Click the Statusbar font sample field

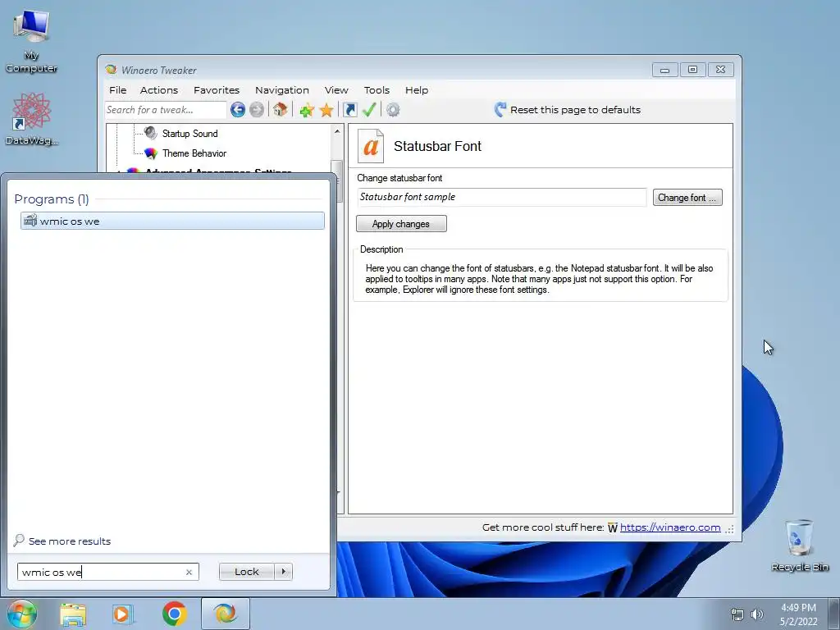pos(501,197)
